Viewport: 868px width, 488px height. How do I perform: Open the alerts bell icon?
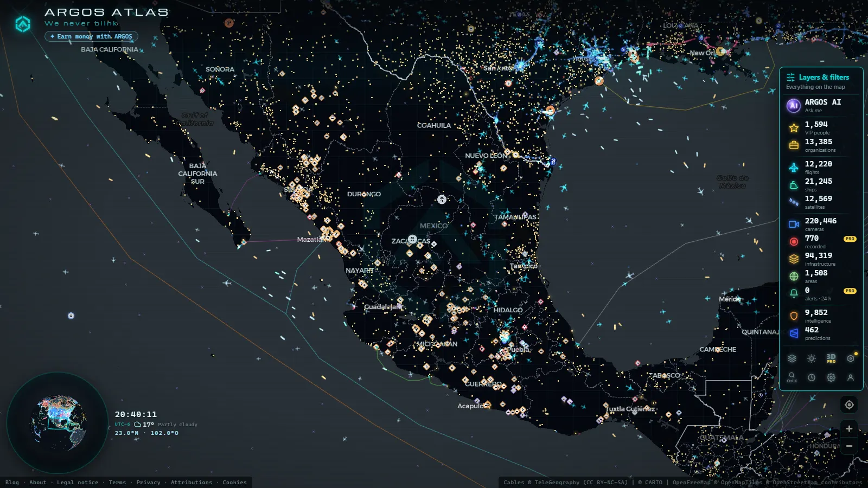794,293
